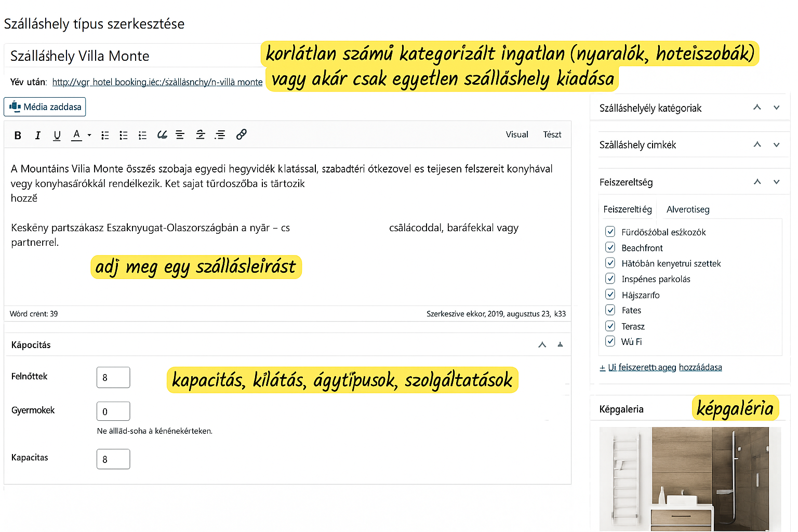Move Szálláshely cimkék panel down
The height and width of the screenshot is (532, 798).
(x=776, y=144)
